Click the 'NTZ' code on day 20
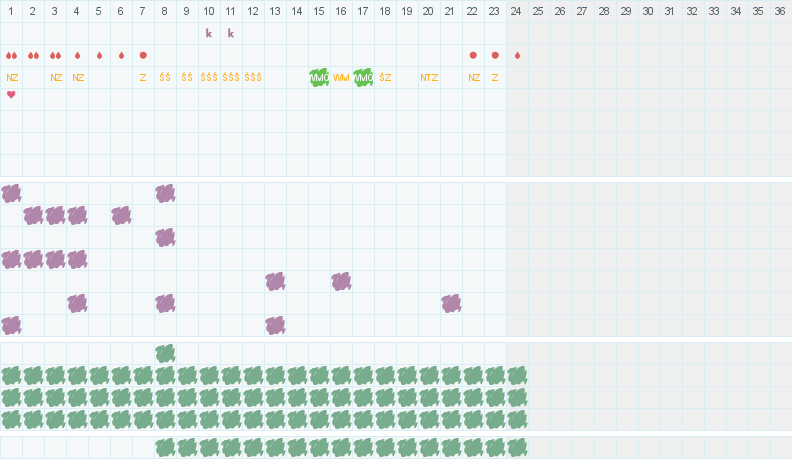The image size is (792, 459). [429, 77]
